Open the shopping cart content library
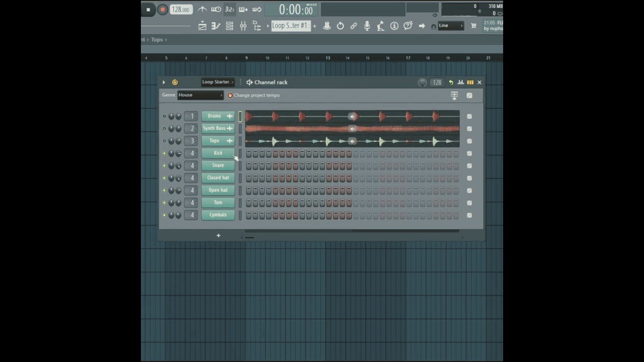 [473, 26]
